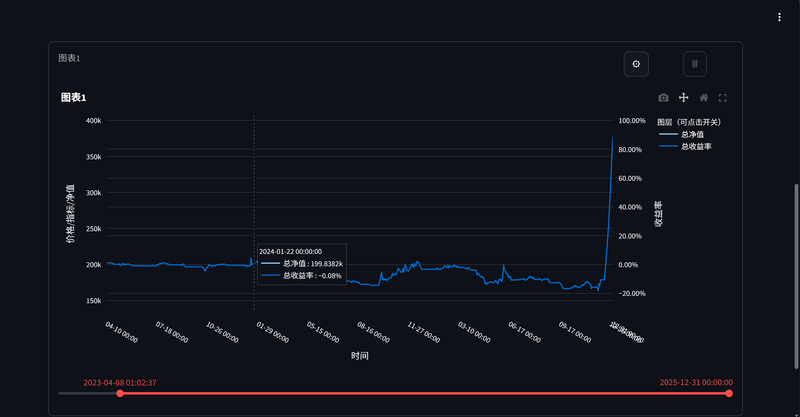Click end date 2025-12-31 00:00:00 label
This screenshot has height=417, width=800.
(696, 382)
